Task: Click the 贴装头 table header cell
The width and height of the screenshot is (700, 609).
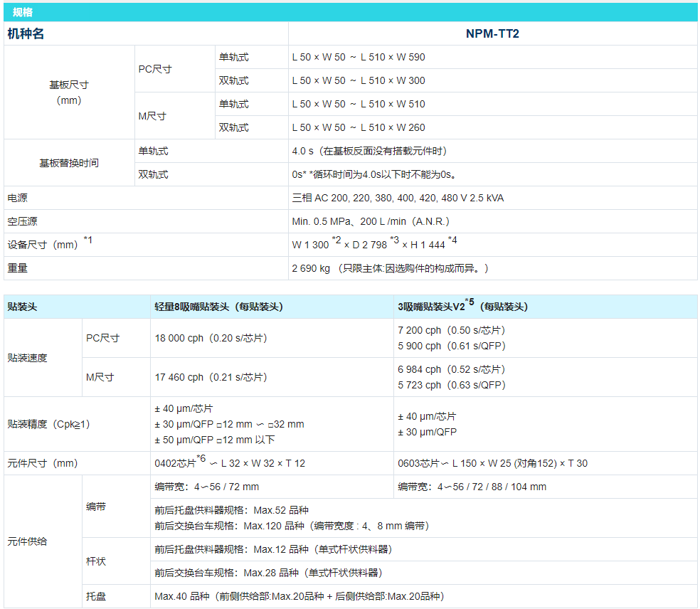Action: (22, 307)
